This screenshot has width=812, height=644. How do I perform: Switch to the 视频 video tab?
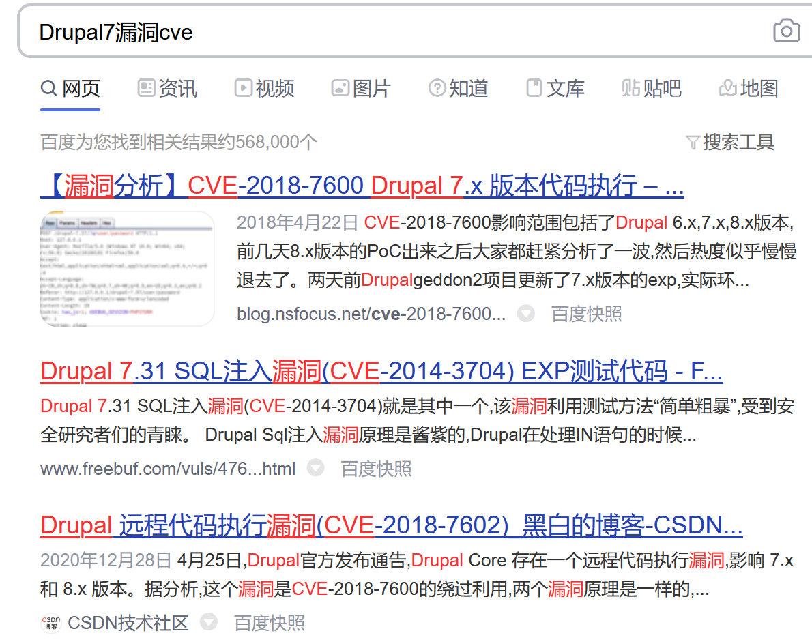coord(264,88)
